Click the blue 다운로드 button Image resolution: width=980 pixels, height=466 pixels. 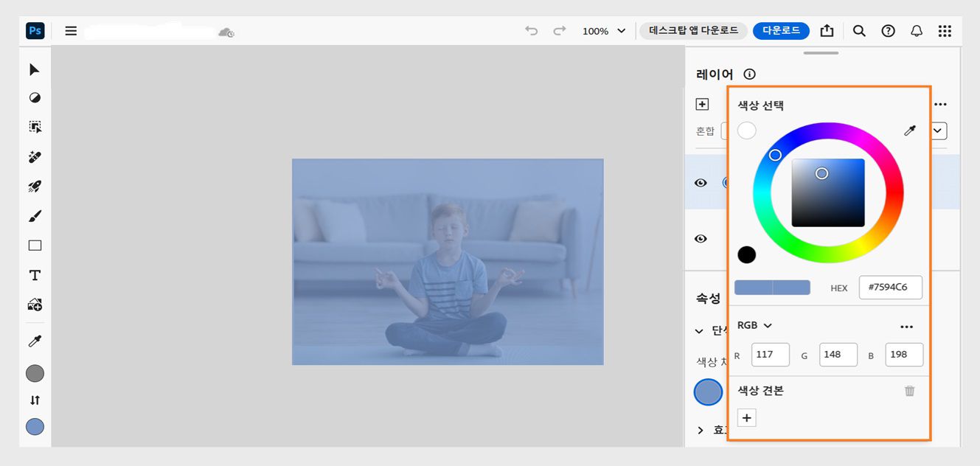pos(781,31)
